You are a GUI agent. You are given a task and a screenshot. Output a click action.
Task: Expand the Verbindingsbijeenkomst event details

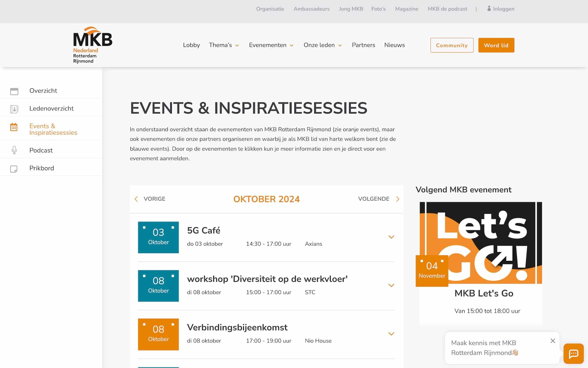coord(391,334)
